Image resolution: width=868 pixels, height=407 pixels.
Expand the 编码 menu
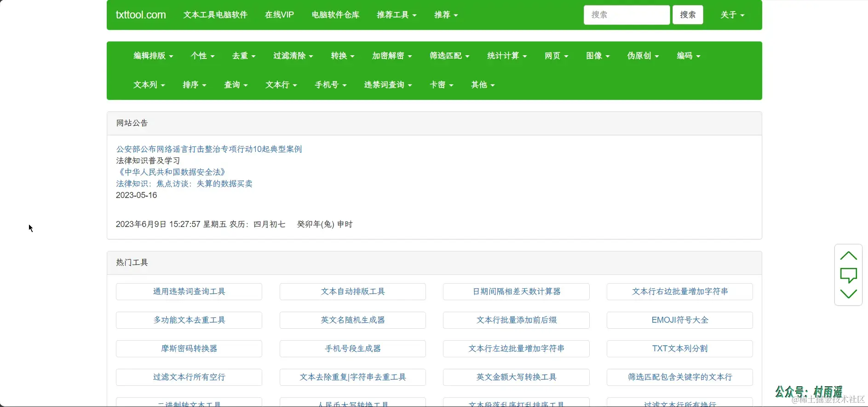[x=689, y=56]
